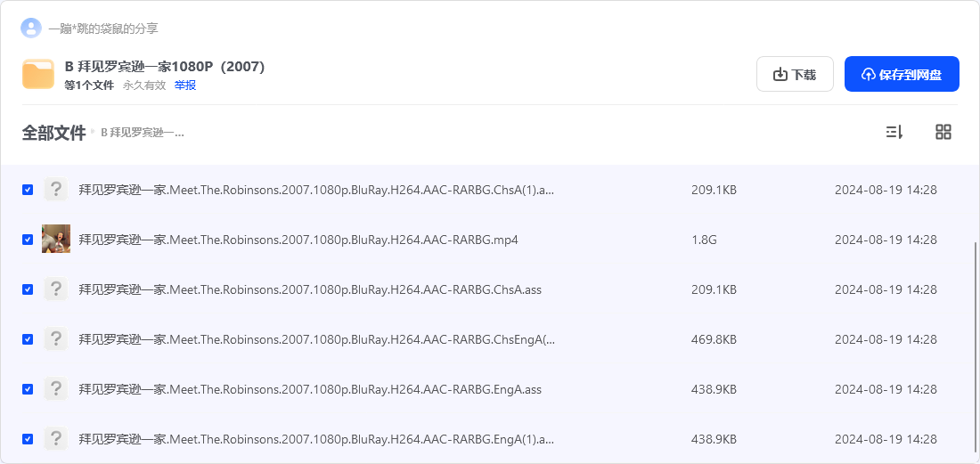Uncheck the .mp4 file checkbox
Screen dimensions: 980x464
tap(28, 240)
